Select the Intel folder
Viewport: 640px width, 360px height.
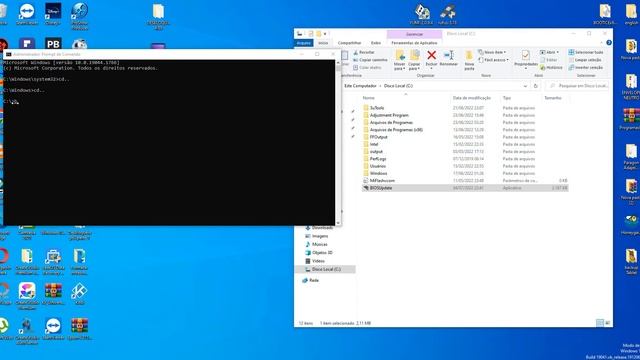pos(374,144)
